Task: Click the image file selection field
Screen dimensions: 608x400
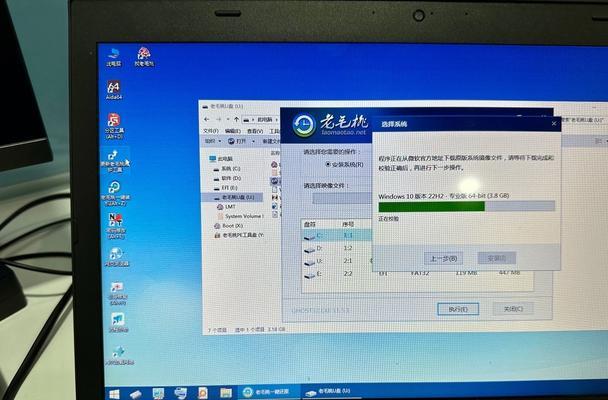Action: point(342,198)
